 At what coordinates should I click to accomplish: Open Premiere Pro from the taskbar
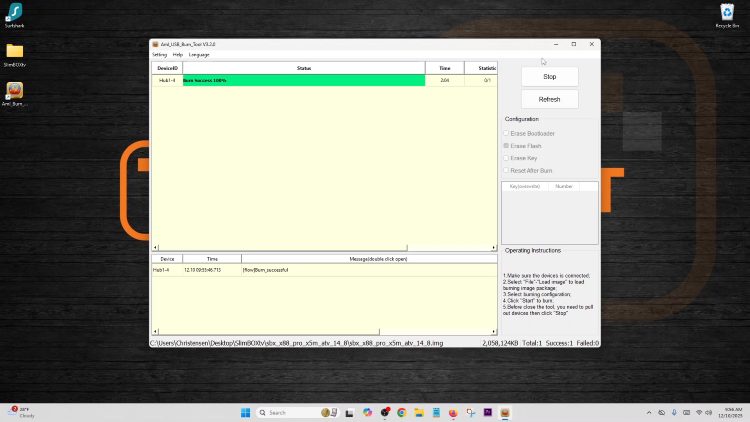coord(488,412)
